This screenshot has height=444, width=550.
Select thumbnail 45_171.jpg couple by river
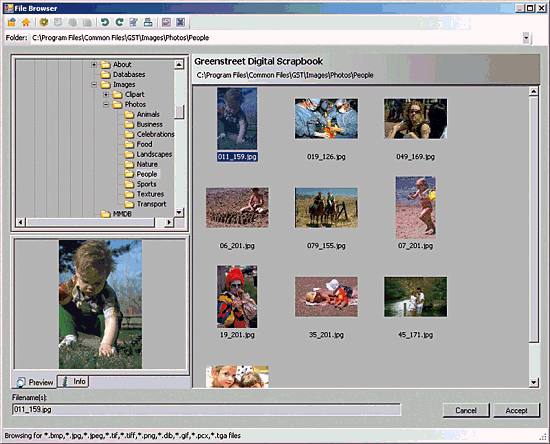coord(416,297)
